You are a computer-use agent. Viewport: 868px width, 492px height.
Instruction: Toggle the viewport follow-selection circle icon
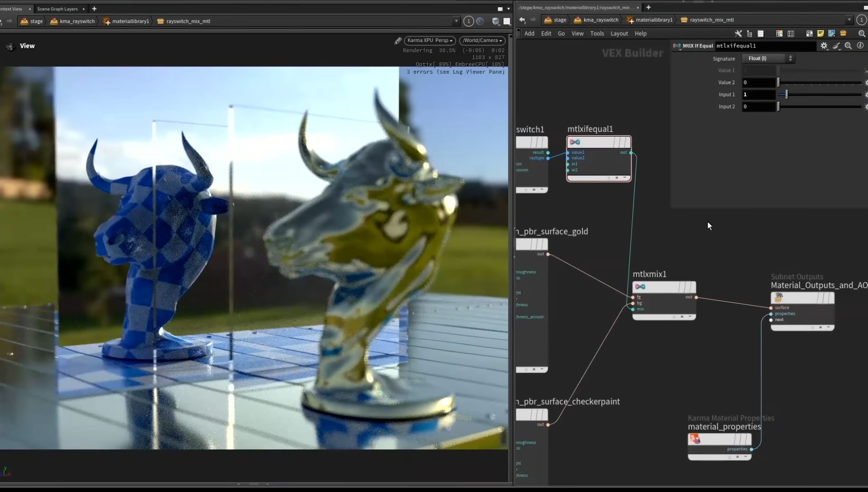(480, 21)
